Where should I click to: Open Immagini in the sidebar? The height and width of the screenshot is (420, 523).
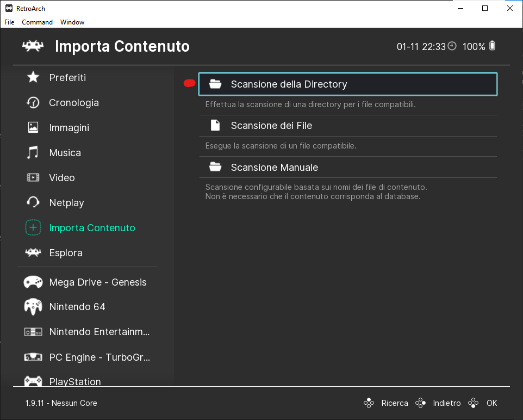point(69,128)
